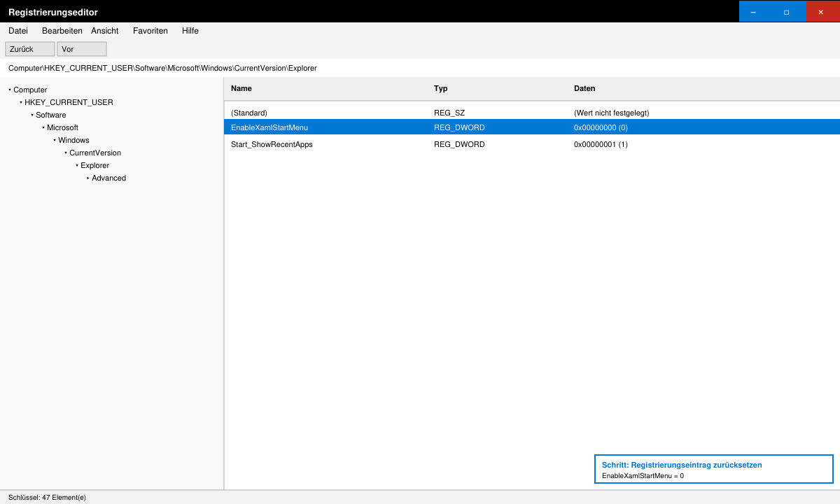
Task: Select HKEY_CURRENT_USER in the tree
Action: (x=69, y=102)
